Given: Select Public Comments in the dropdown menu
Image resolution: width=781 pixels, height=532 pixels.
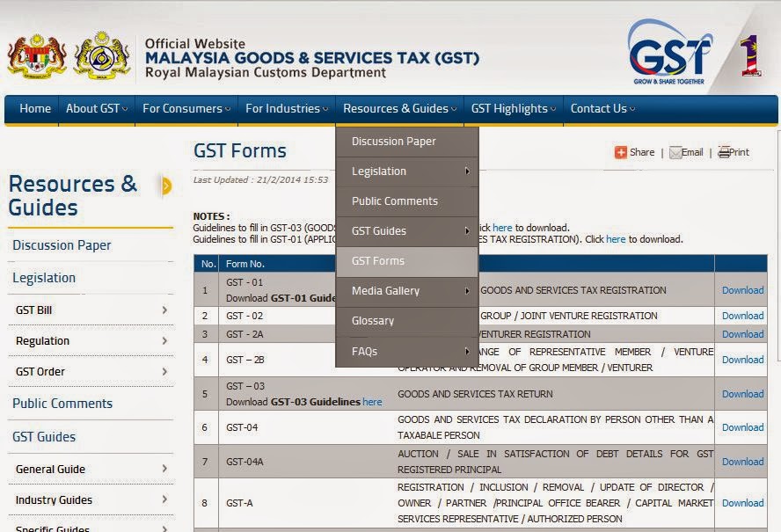Looking at the screenshot, I should tap(407, 201).
